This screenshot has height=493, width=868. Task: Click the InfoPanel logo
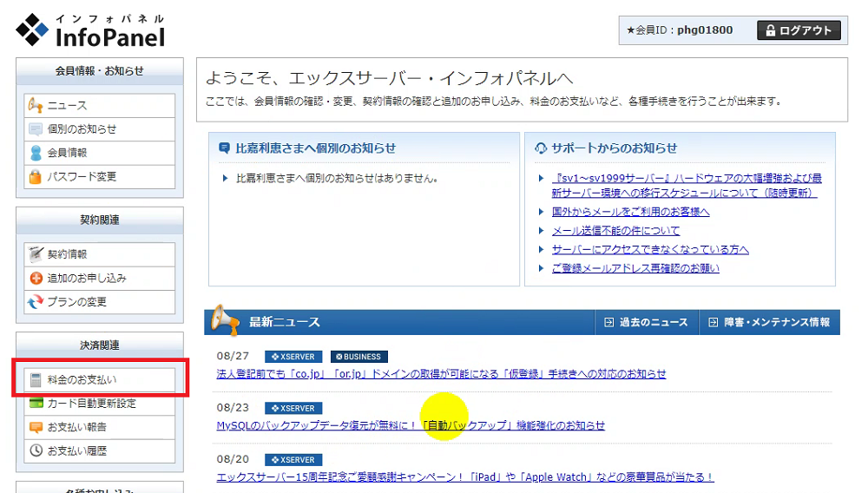(x=90, y=30)
